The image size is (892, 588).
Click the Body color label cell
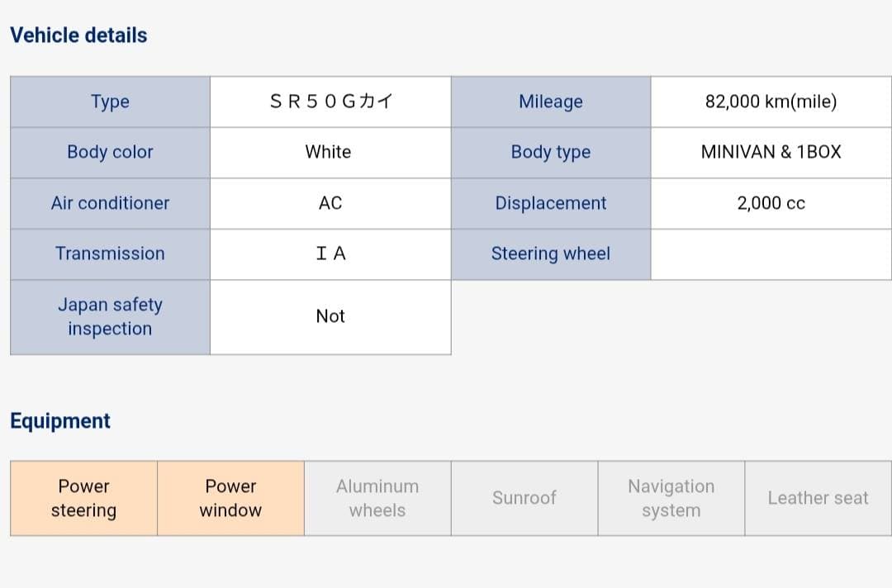pos(110,152)
